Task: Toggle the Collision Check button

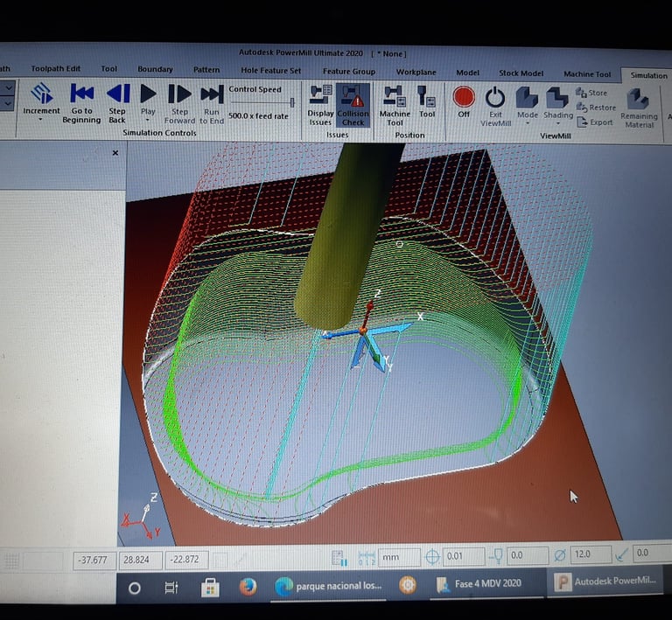Action: tap(353, 105)
